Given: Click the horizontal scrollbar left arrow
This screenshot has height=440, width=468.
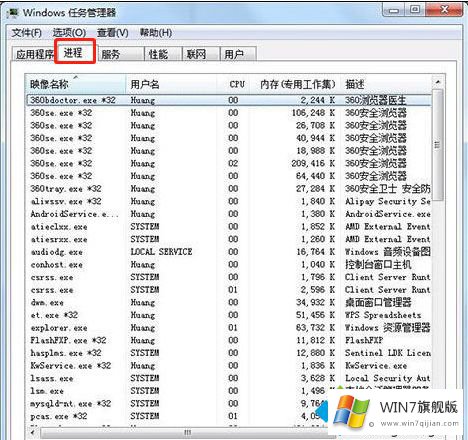Looking at the screenshot, I should (33, 432).
